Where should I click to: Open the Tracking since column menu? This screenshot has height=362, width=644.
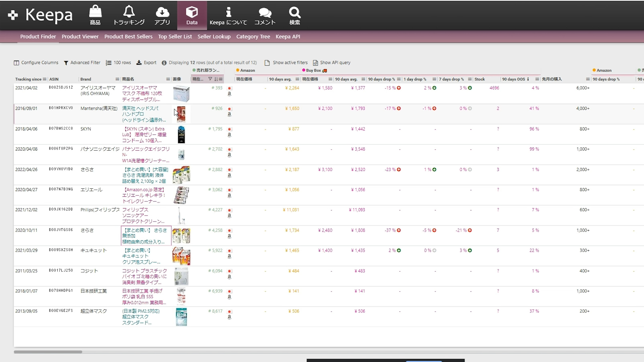point(45,79)
